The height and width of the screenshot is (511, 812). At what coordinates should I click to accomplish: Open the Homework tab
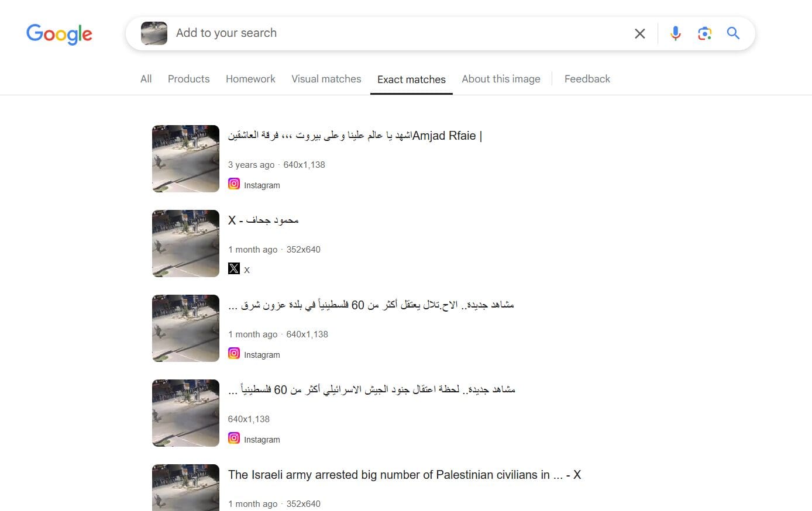point(250,79)
